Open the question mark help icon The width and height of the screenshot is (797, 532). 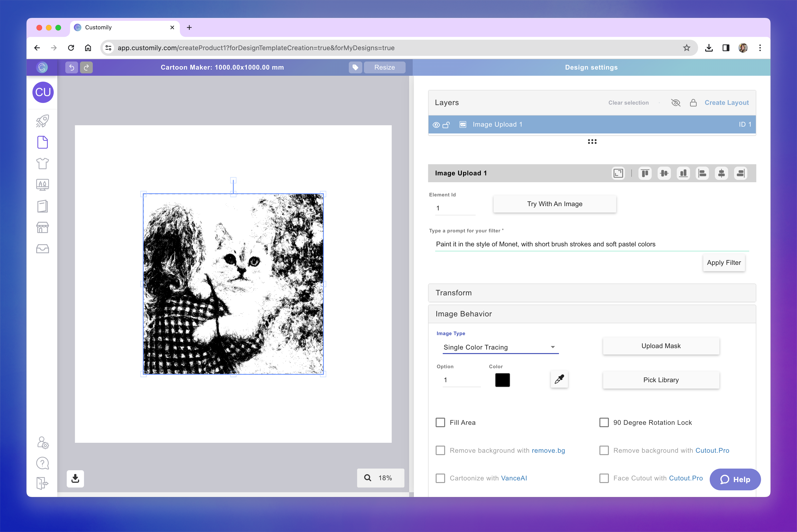(x=42, y=463)
